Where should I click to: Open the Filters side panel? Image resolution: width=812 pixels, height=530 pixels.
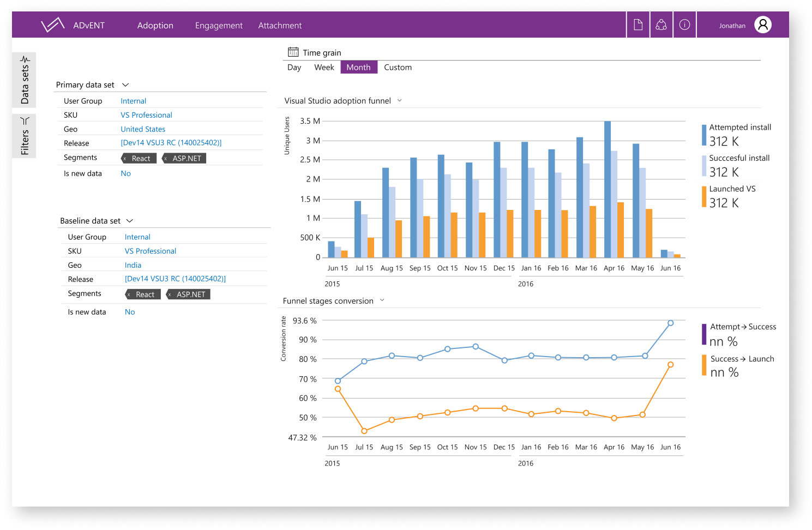pos(25,136)
